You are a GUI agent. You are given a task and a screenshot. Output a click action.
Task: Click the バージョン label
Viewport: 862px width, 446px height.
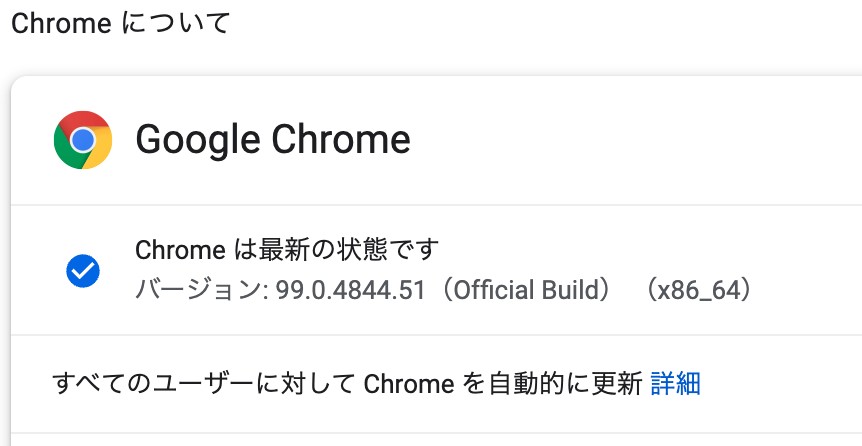tap(198, 290)
